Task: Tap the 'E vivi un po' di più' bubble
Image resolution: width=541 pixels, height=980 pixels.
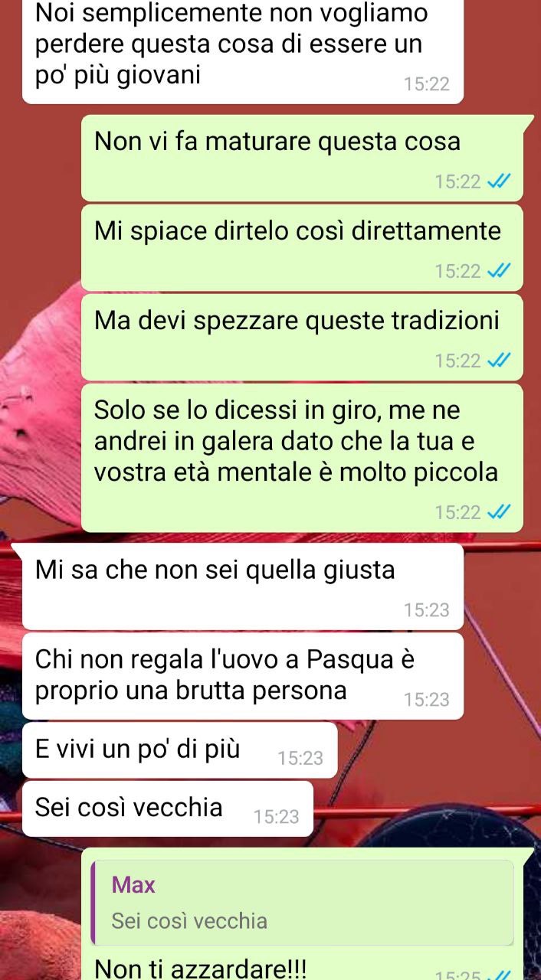Action: [x=180, y=750]
